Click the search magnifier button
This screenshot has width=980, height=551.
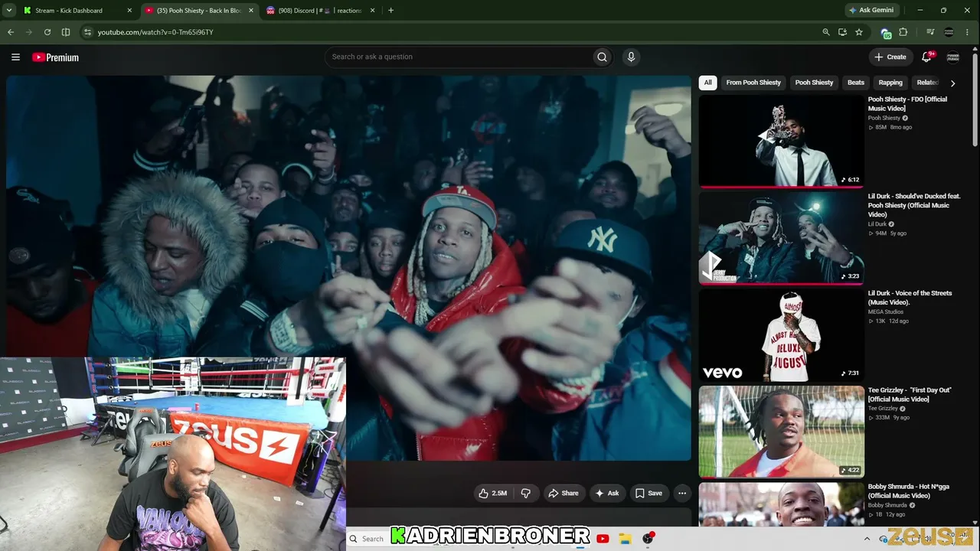pos(602,57)
